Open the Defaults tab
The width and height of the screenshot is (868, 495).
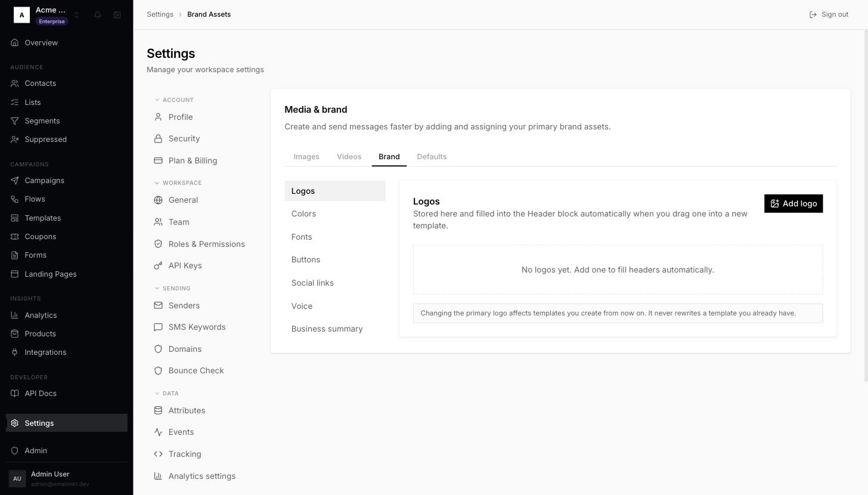[x=432, y=157]
